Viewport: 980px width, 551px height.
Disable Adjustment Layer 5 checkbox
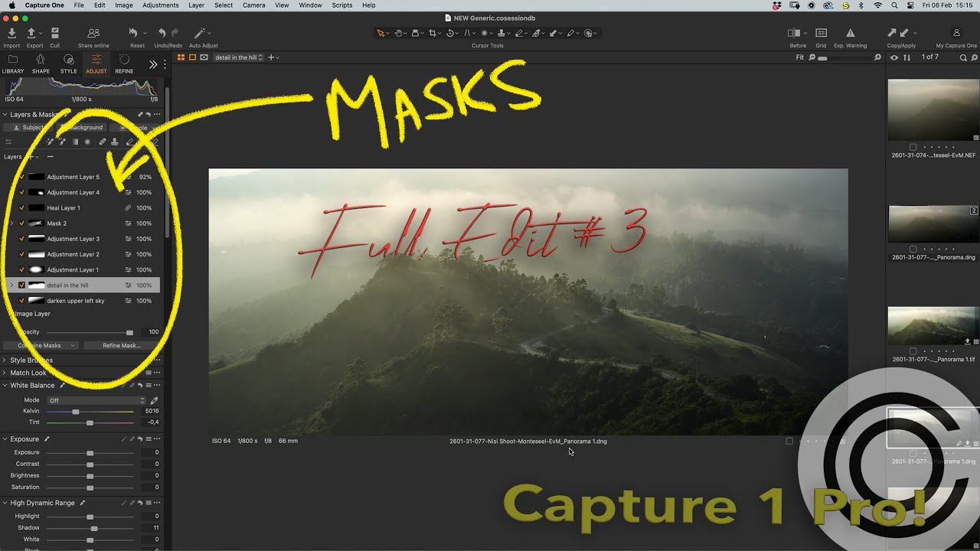point(21,177)
